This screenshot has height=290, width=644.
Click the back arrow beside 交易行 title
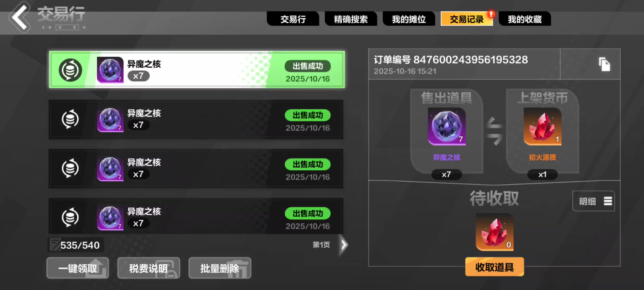click(19, 17)
